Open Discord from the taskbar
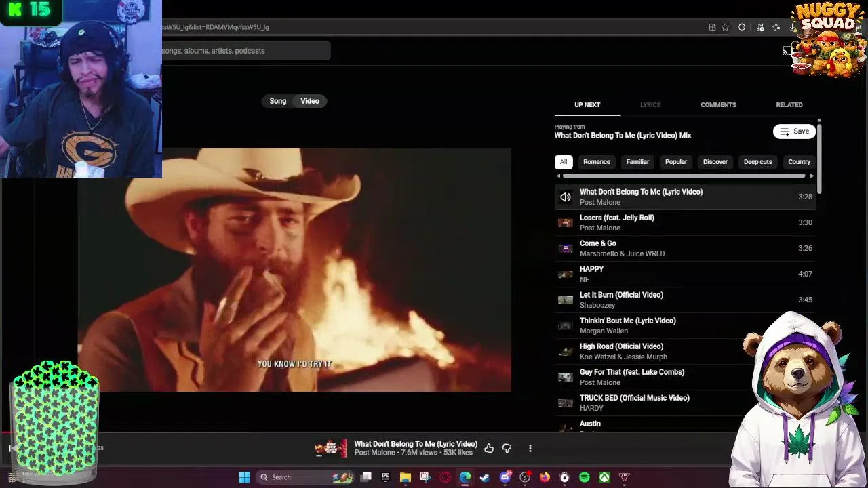 [x=505, y=477]
